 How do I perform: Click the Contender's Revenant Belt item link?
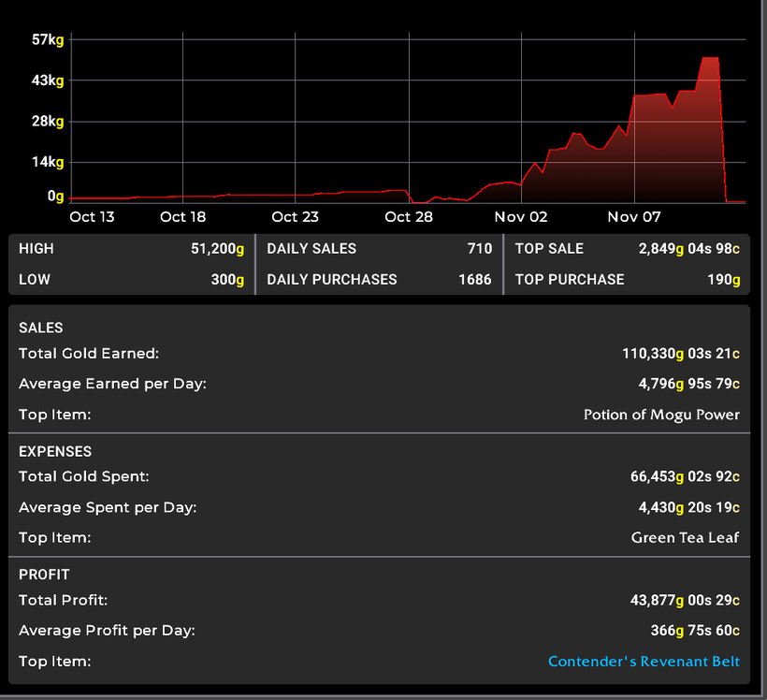pos(644,662)
